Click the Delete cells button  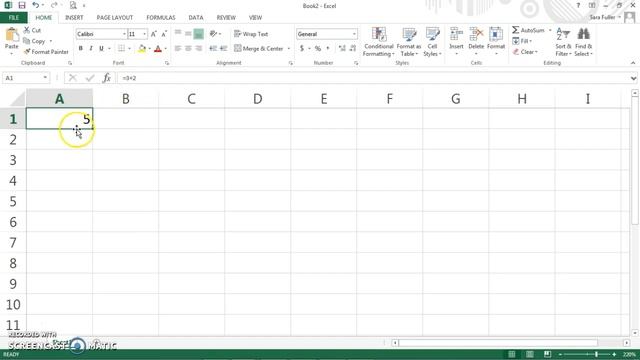(476, 42)
